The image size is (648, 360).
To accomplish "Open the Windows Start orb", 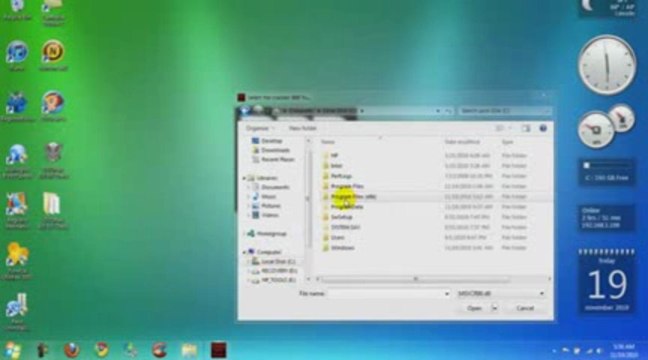I will click(x=12, y=350).
